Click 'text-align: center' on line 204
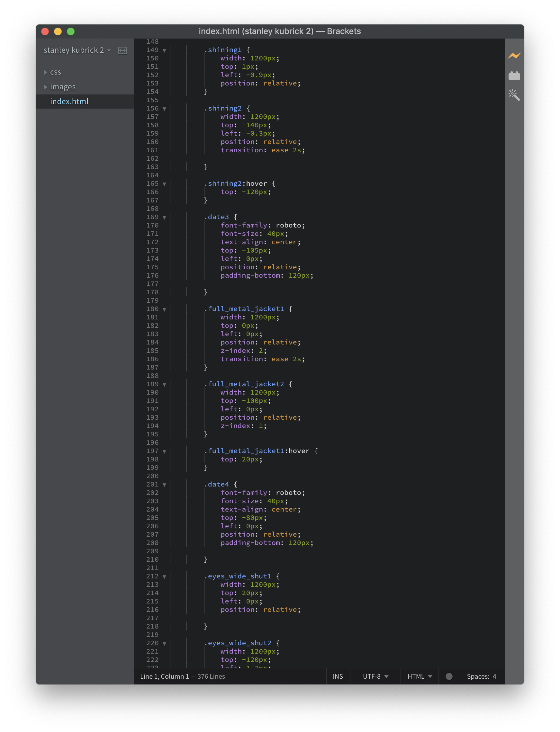The width and height of the screenshot is (560, 732). pyautogui.click(x=260, y=509)
